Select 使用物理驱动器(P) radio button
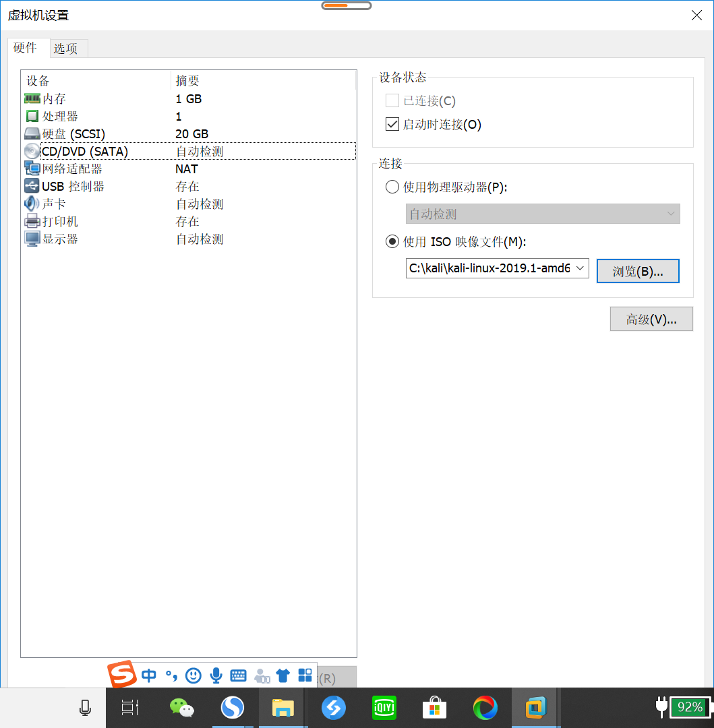Screen dimensions: 714x728 tap(392, 187)
